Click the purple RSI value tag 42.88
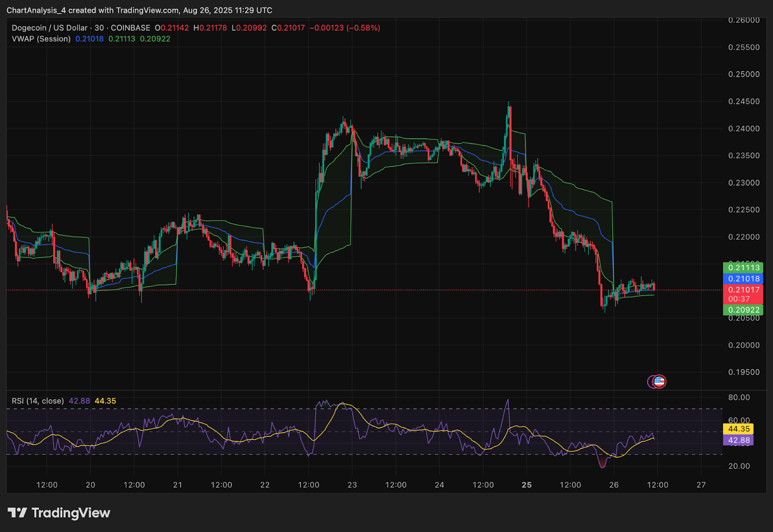 click(x=739, y=440)
